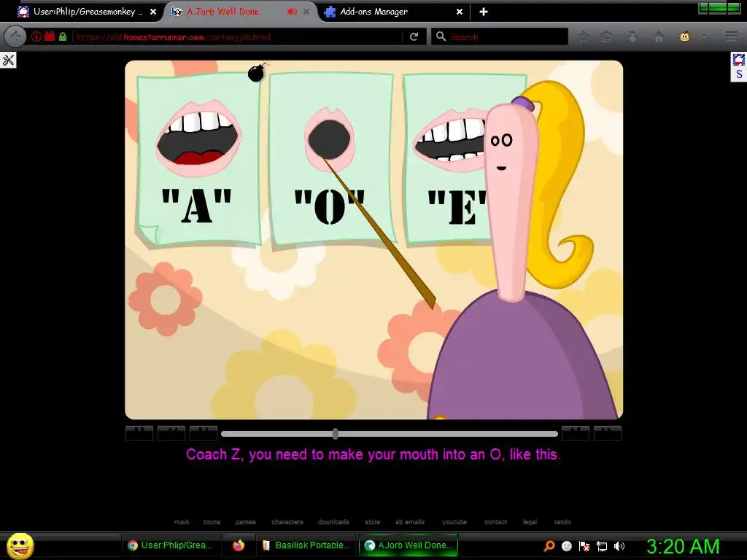747x560 pixels.
Task: Click the flag with red X tray icon
Action: point(584,546)
